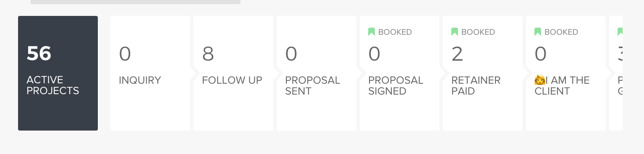Click the number 2 in Retainer Paid card
Viewport: 644px width, 154px height.
(457, 54)
